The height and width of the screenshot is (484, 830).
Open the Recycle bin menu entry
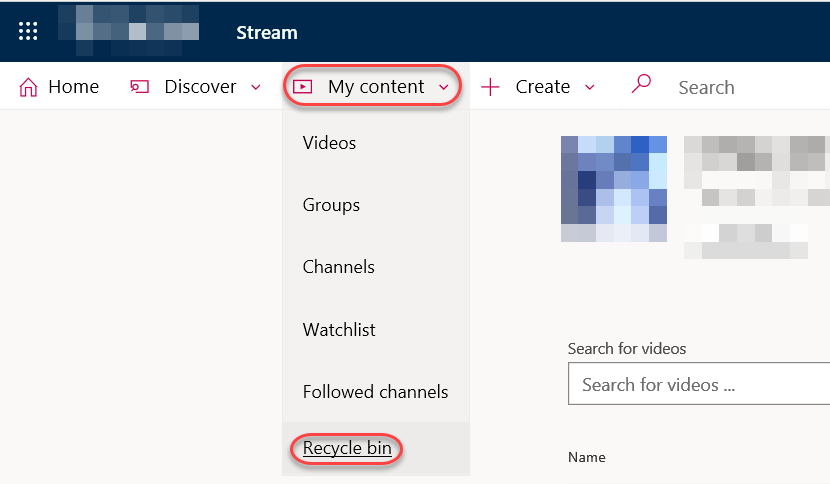point(347,448)
